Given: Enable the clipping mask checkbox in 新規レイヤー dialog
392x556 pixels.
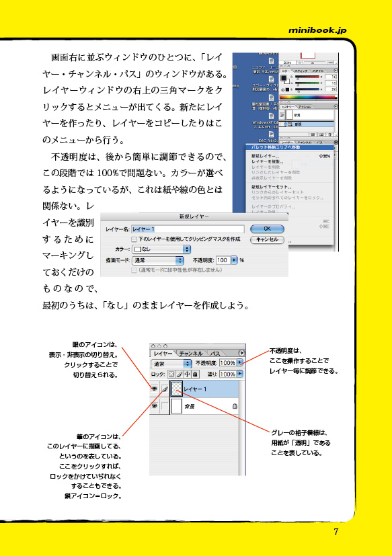Looking at the screenshot, I should click(x=134, y=239).
